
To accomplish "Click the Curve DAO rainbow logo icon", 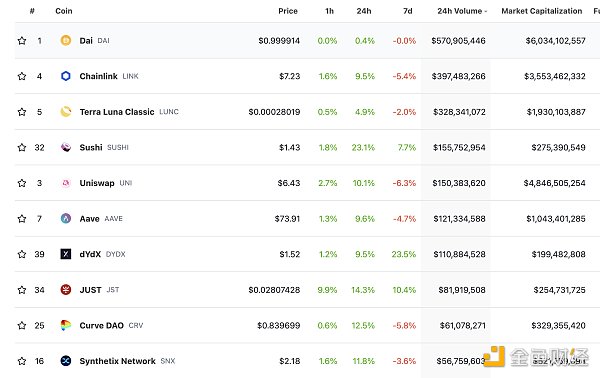I will [66, 325].
